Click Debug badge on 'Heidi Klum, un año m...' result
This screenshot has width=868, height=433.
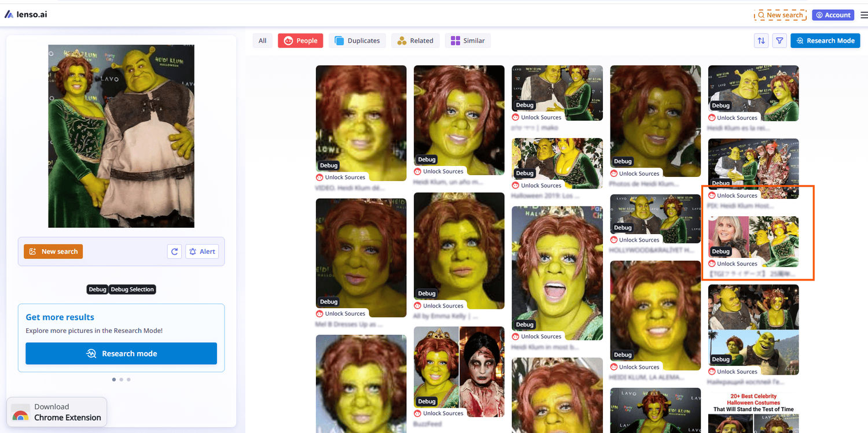(x=427, y=160)
